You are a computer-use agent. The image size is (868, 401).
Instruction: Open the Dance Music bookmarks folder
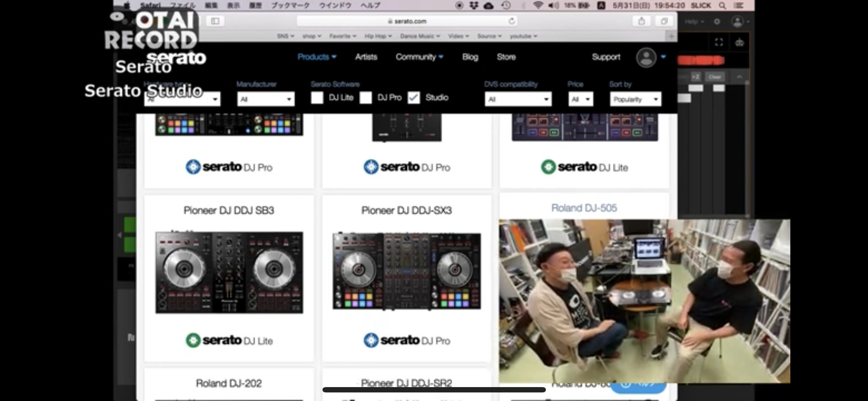[420, 36]
